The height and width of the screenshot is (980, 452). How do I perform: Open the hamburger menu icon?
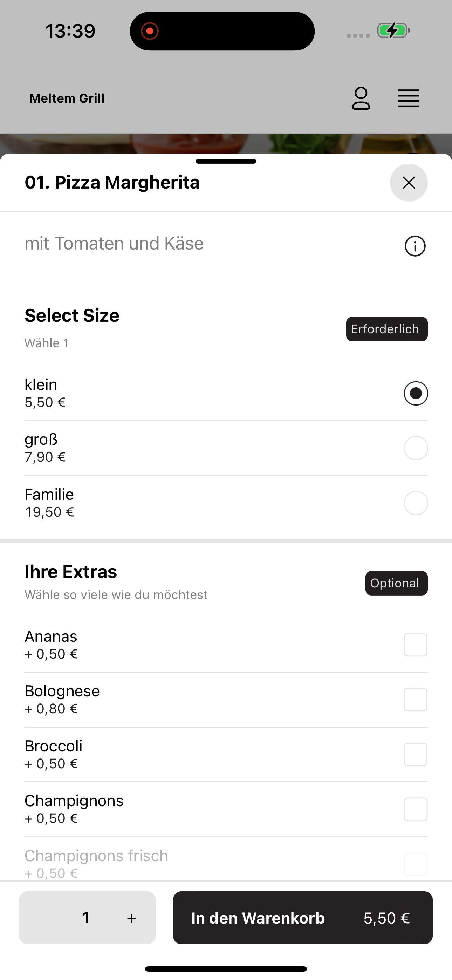click(409, 98)
